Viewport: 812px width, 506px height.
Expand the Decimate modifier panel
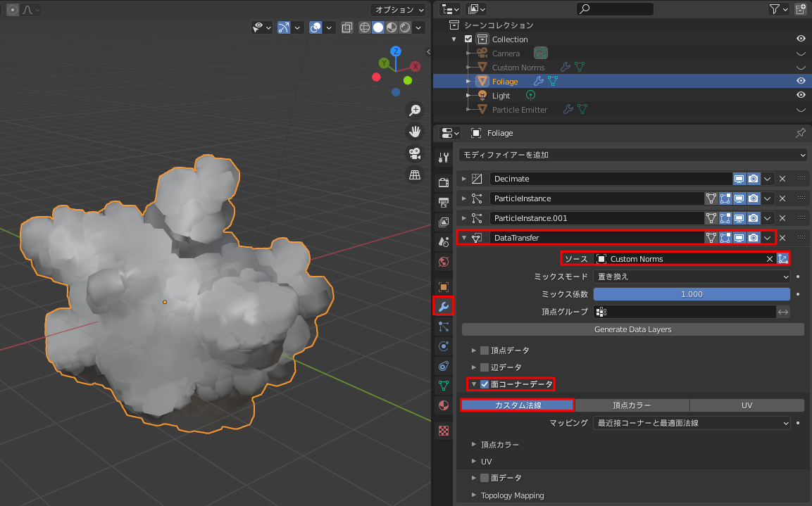click(x=464, y=179)
